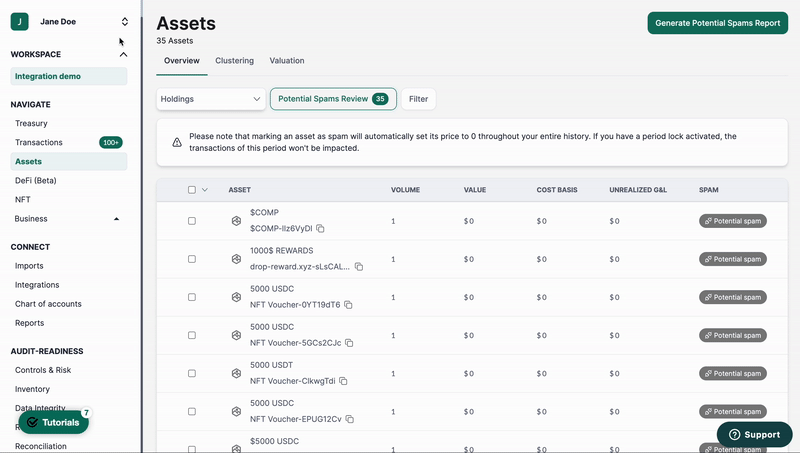Click the Jane Doe avatar icon
The height and width of the screenshot is (453, 800).
[19, 21]
